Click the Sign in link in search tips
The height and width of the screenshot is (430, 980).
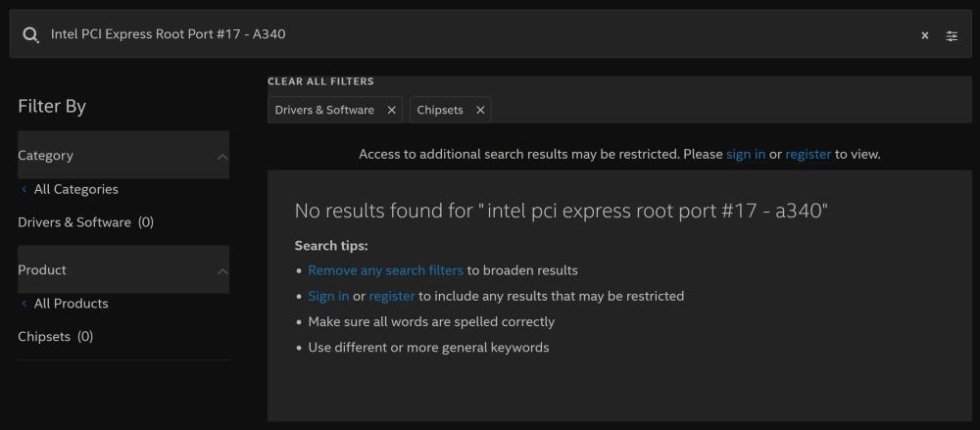click(328, 296)
